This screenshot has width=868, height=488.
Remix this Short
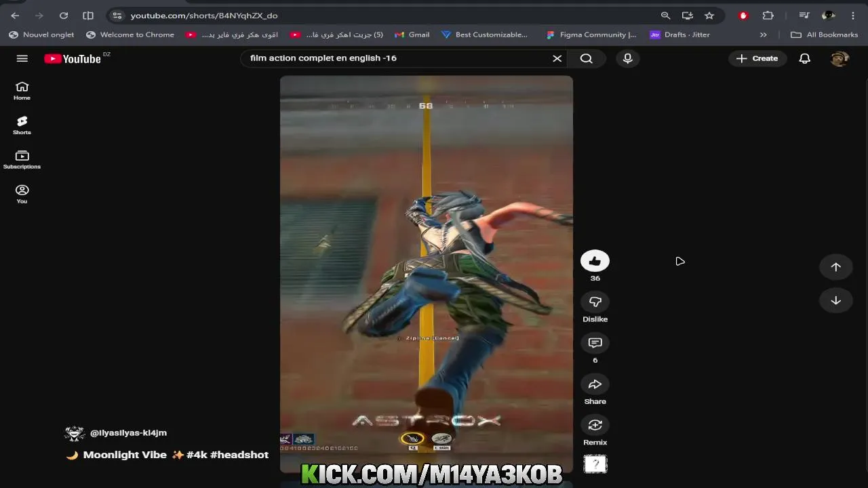pos(595,425)
